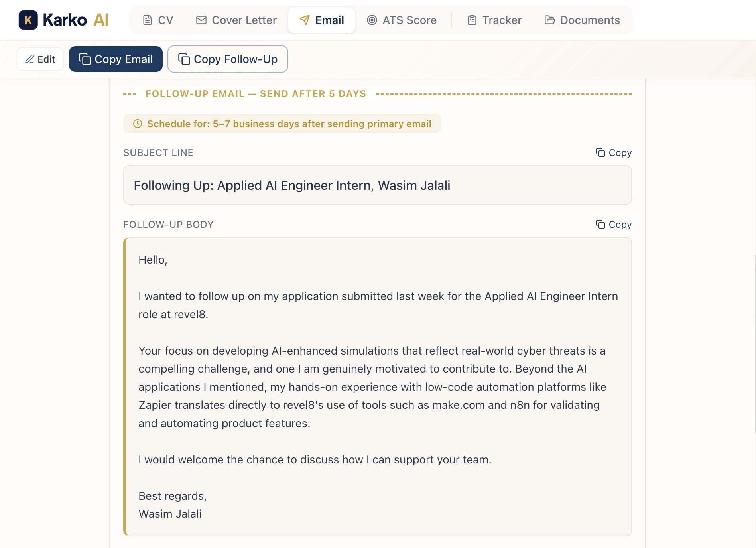756x548 pixels.
Task: Open the Documents tab
Action: (582, 20)
